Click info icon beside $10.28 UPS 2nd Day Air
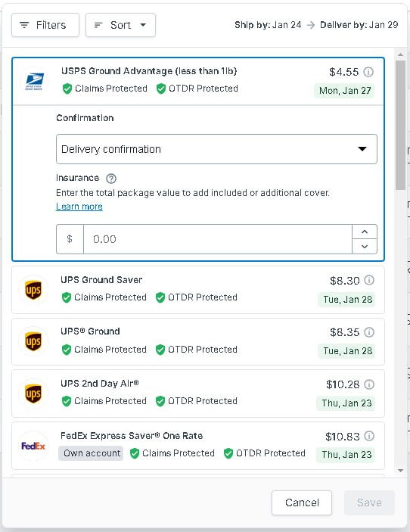This screenshot has width=410, height=532. tap(369, 384)
